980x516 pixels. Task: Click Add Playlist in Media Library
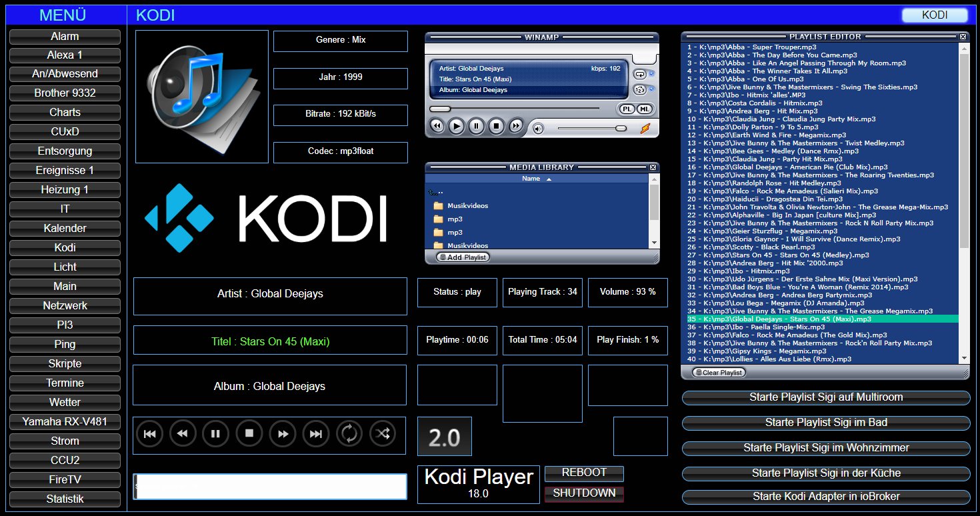tap(463, 257)
